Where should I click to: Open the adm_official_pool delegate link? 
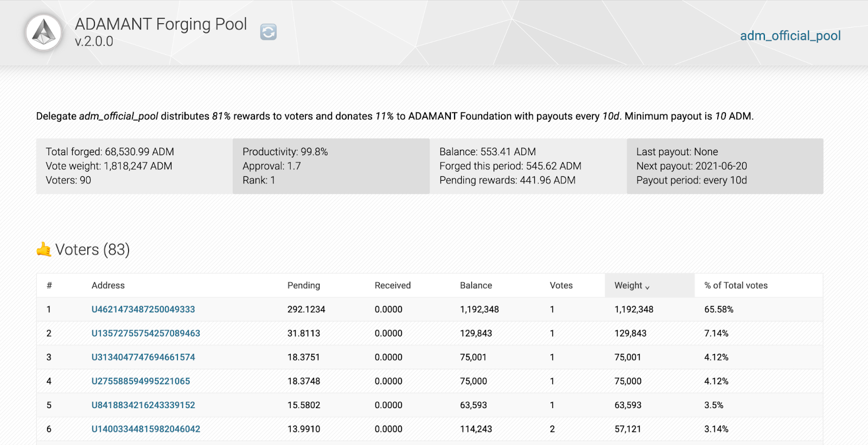[x=790, y=36]
